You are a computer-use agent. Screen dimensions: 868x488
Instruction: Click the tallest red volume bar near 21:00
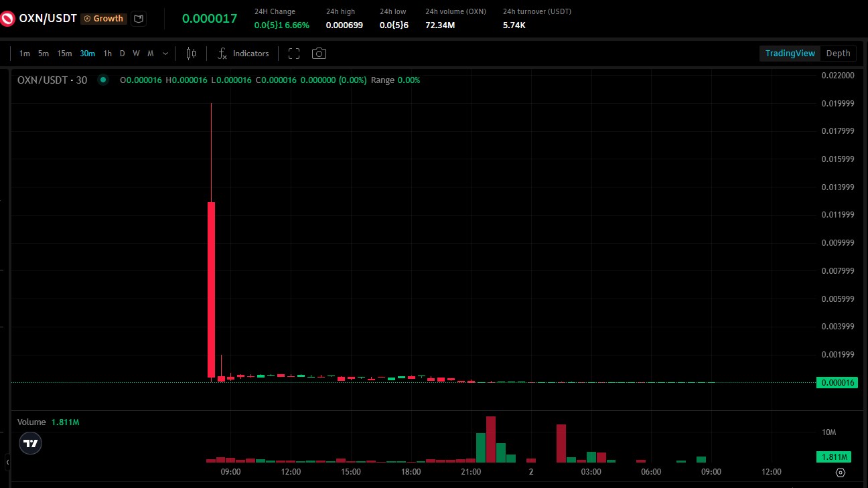click(x=490, y=438)
